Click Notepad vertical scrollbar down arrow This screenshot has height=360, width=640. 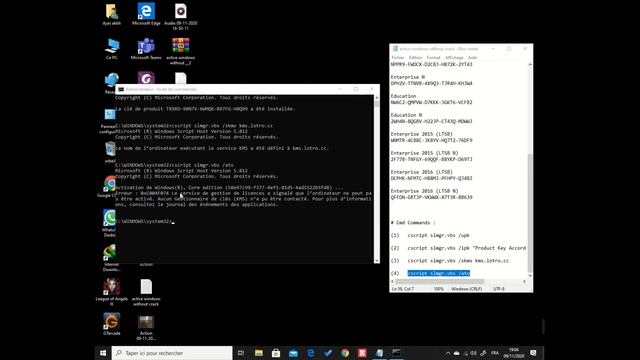point(530,276)
